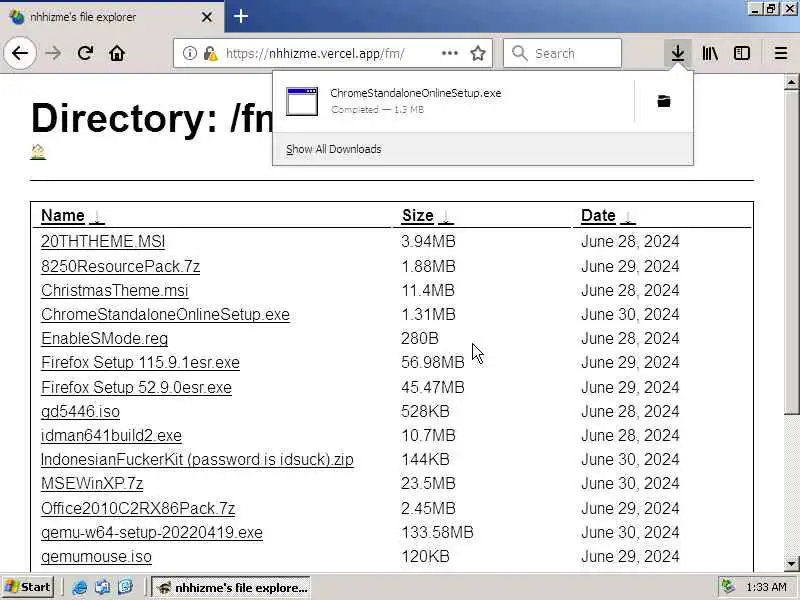The width and height of the screenshot is (800, 600).
Task: Click scrollbar down arrow
Action: pyautogui.click(x=791, y=564)
